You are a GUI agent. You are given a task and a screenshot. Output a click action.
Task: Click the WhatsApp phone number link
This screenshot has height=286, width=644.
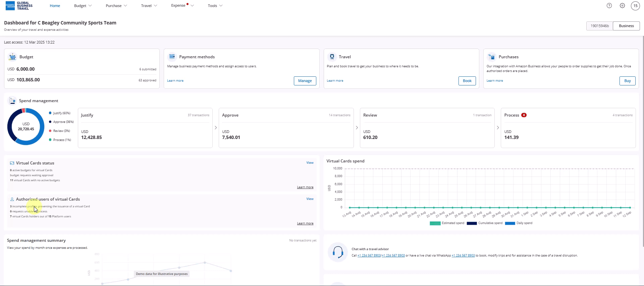pyautogui.click(x=463, y=256)
